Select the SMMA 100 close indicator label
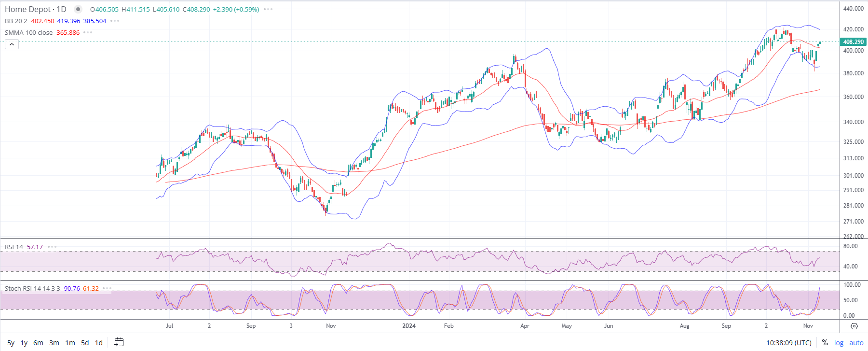 click(29, 32)
